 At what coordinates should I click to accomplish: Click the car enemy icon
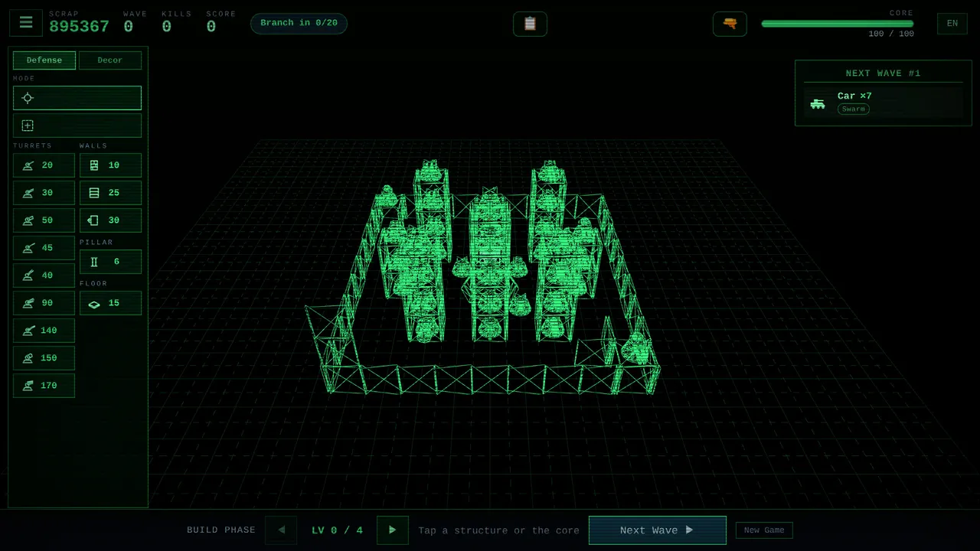[818, 103]
